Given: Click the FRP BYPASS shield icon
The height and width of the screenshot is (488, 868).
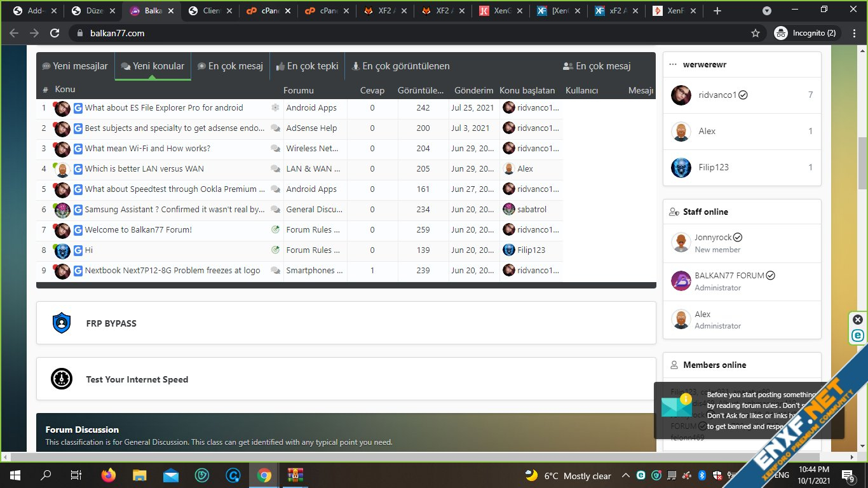Looking at the screenshot, I should (x=62, y=323).
